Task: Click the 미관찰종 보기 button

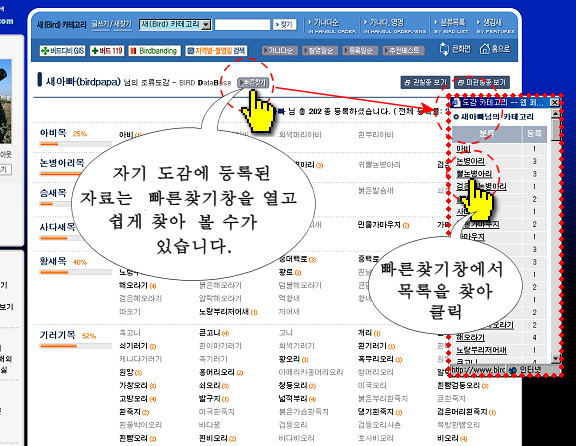Action: 482,82
